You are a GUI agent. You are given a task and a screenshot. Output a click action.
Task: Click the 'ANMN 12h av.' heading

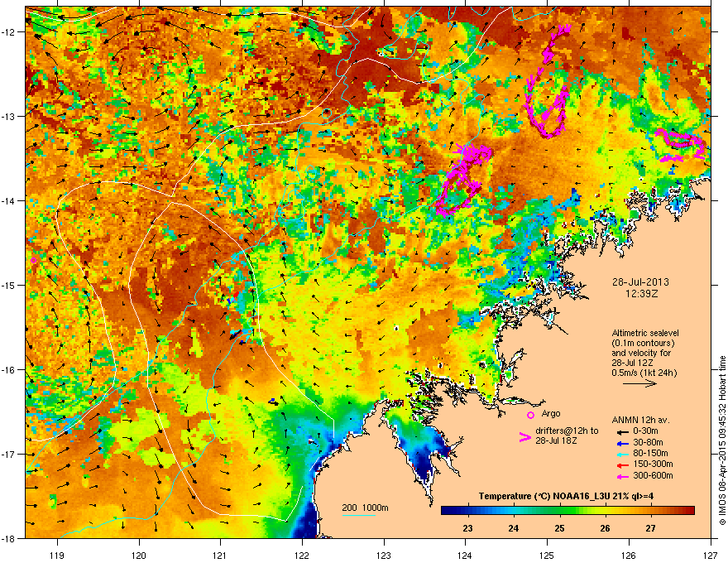click(x=640, y=421)
